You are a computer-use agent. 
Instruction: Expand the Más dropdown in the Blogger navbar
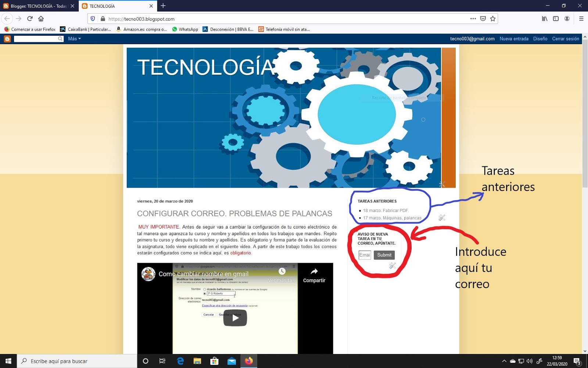74,39
